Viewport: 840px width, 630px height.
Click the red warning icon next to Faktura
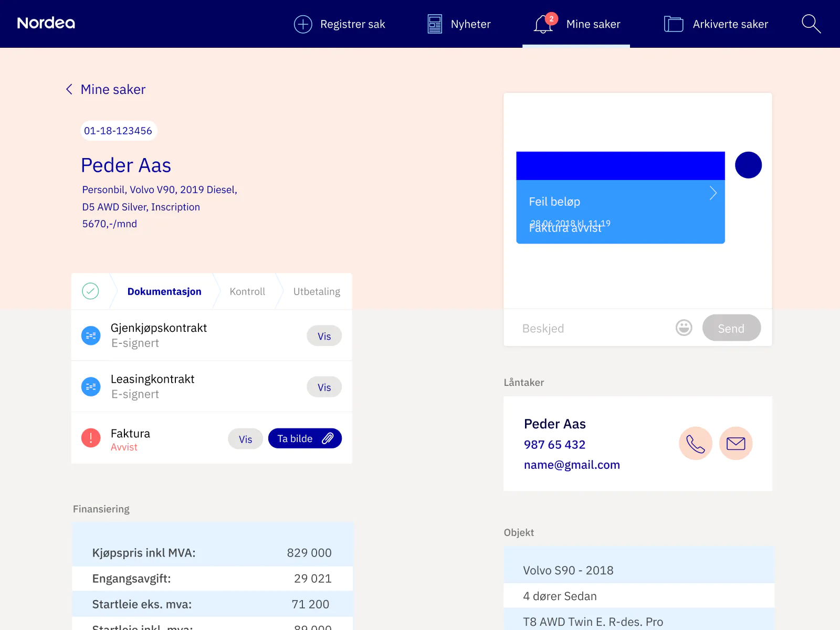coord(91,438)
